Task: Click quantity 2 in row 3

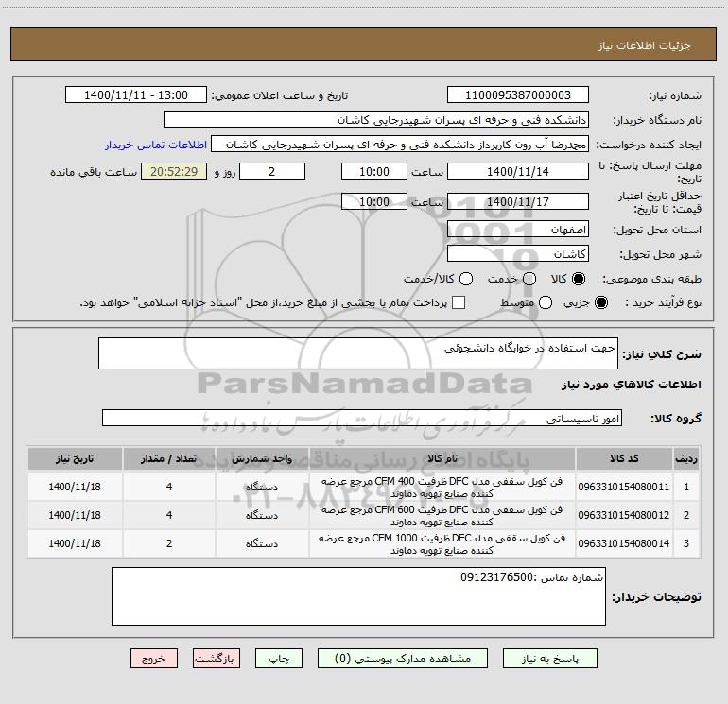Action: coord(169,543)
